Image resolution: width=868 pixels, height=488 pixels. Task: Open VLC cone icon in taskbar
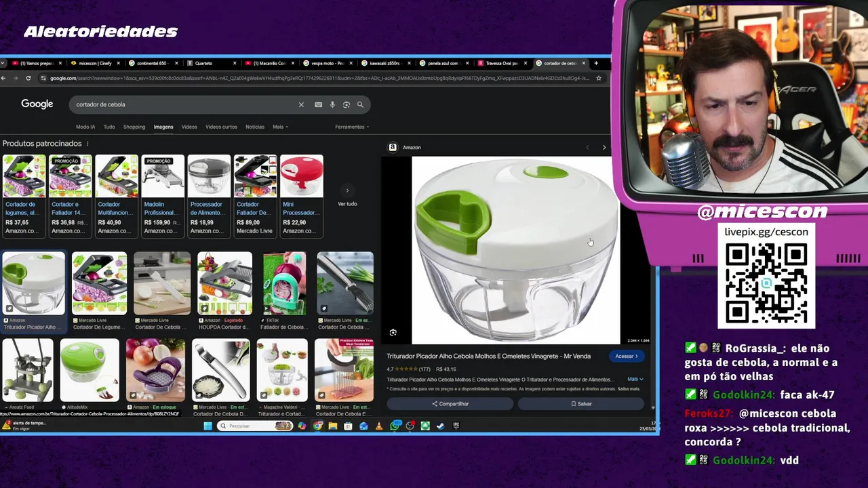[x=378, y=426]
